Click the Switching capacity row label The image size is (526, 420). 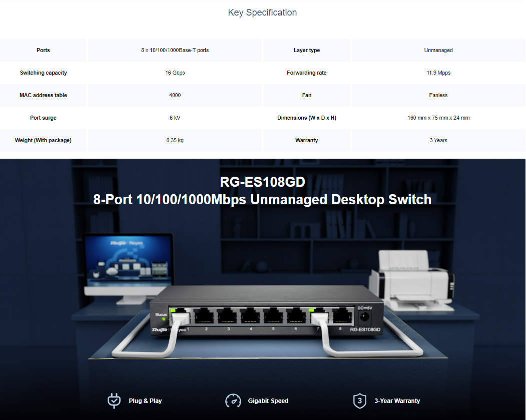tap(44, 73)
